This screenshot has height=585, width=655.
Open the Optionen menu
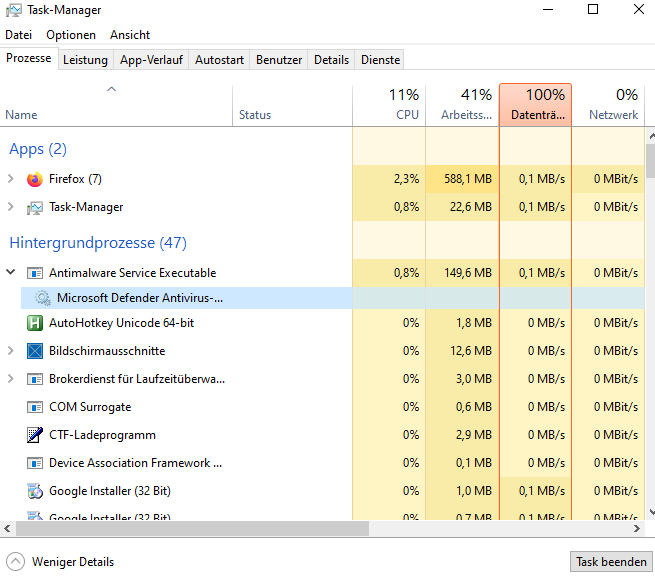tap(71, 35)
